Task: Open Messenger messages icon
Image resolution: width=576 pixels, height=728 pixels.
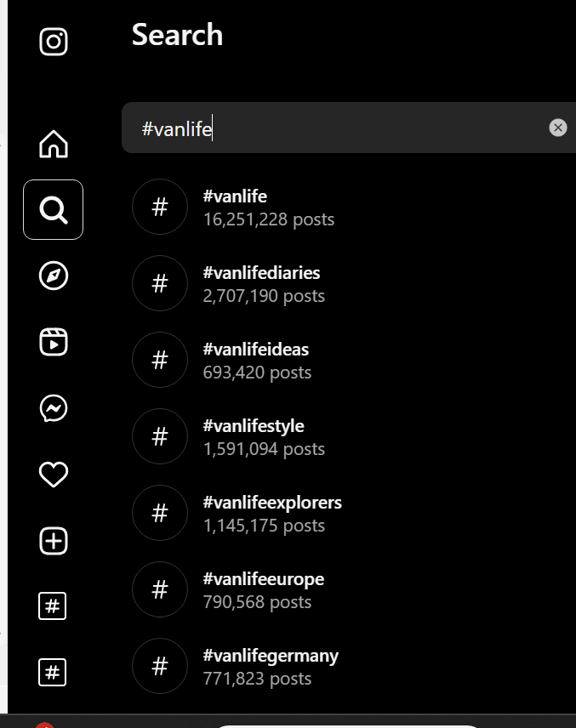Action: pyautogui.click(x=54, y=408)
